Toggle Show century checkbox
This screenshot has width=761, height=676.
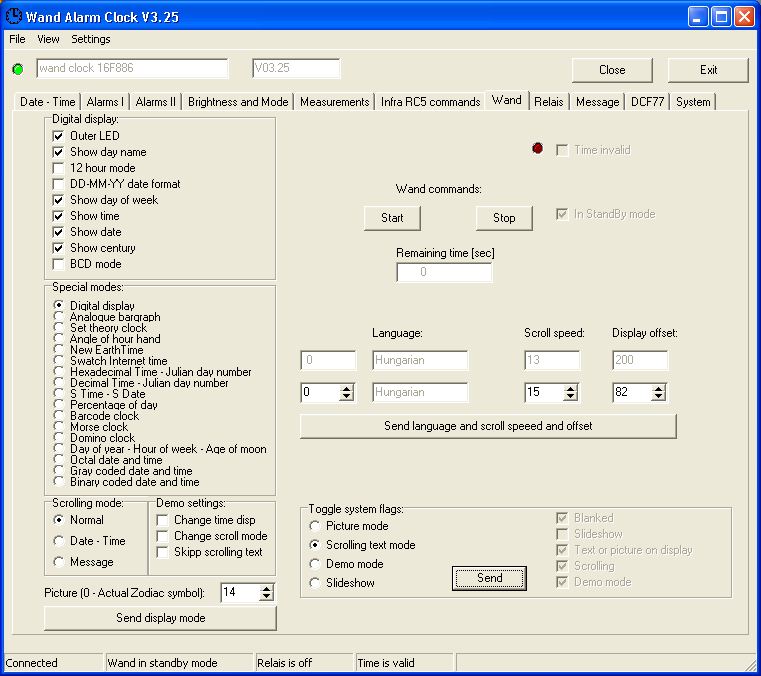pyautogui.click(x=58, y=248)
